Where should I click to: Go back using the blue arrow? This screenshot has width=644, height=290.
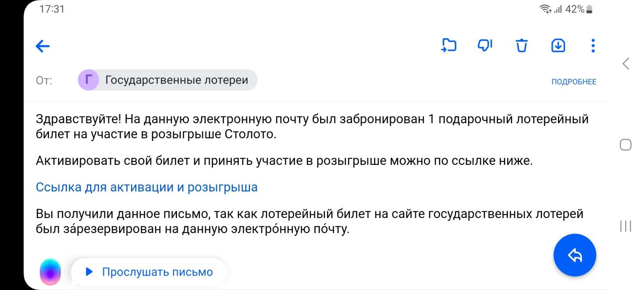(x=43, y=46)
